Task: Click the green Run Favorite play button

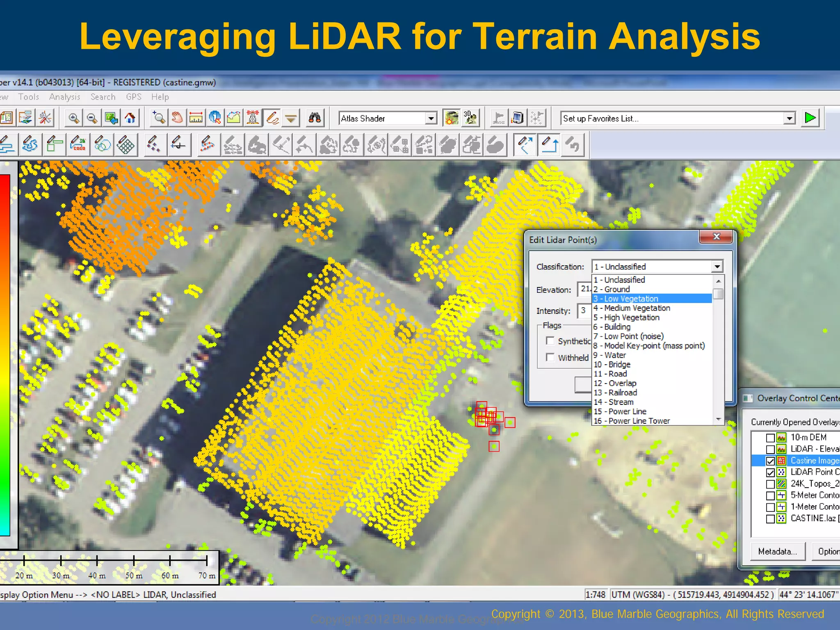Action: [x=810, y=118]
